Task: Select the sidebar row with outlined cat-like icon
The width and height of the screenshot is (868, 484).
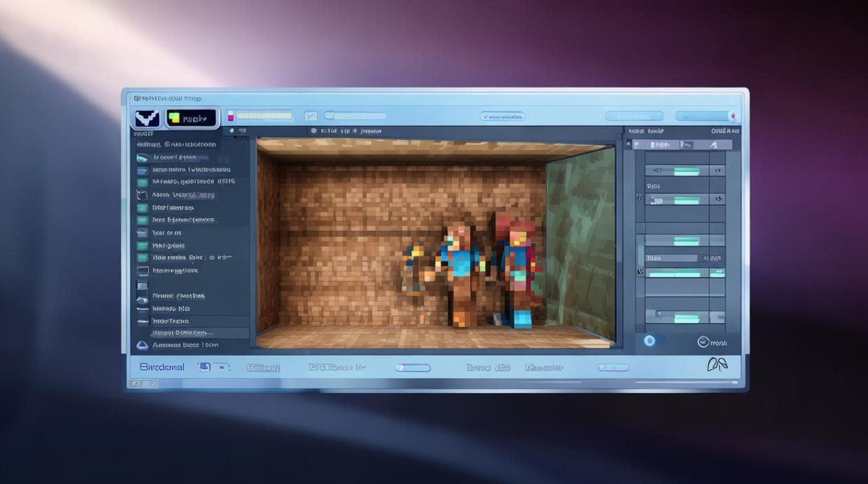Action: [184, 195]
